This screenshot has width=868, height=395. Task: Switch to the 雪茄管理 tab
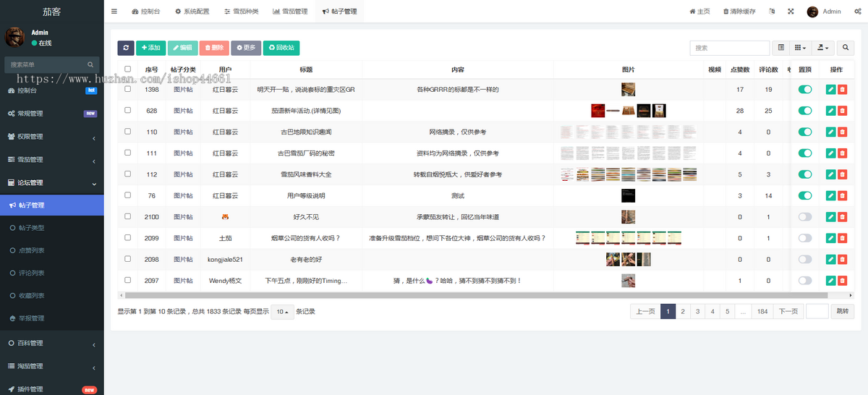coord(290,12)
